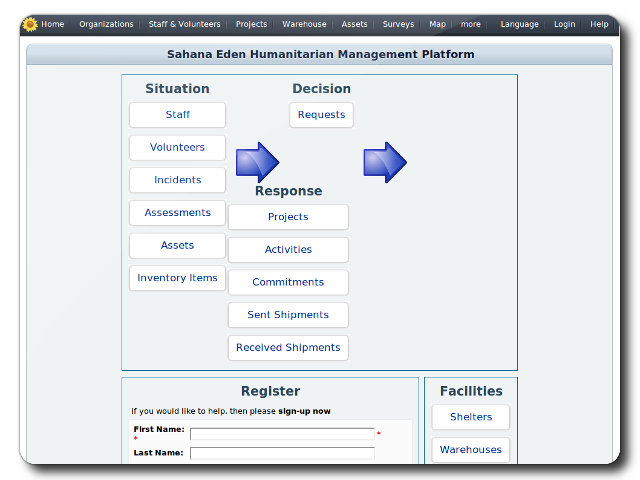
Task: Expand the 'more' menu dropdown
Action: pyautogui.click(x=470, y=24)
